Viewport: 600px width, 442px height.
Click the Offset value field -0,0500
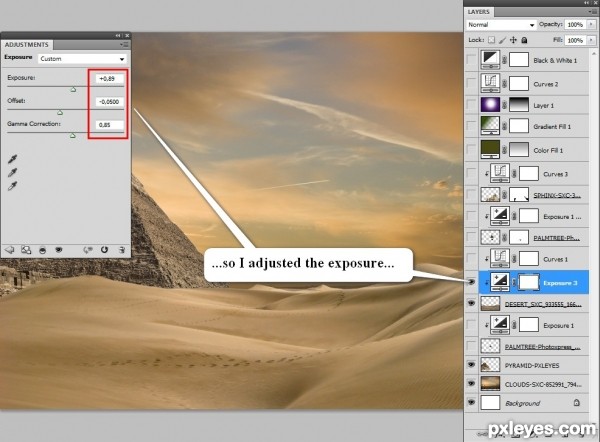(x=109, y=102)
